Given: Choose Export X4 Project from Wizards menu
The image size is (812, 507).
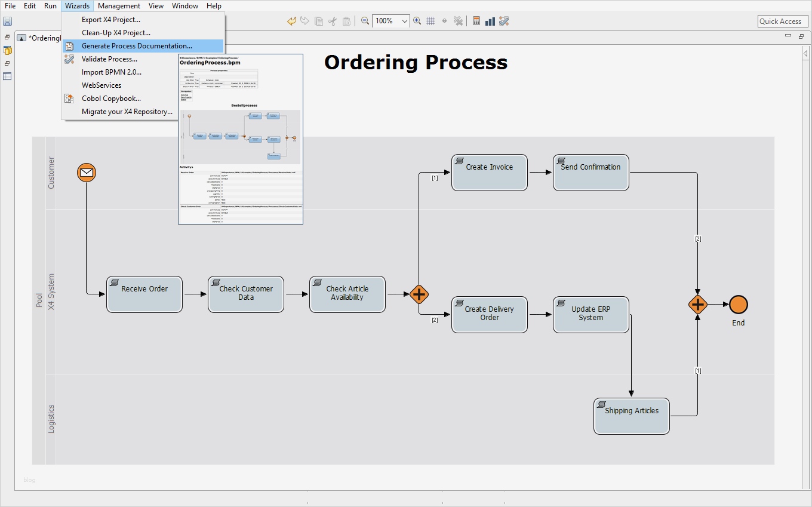Looking at the screenshot, I should point(143,20).
